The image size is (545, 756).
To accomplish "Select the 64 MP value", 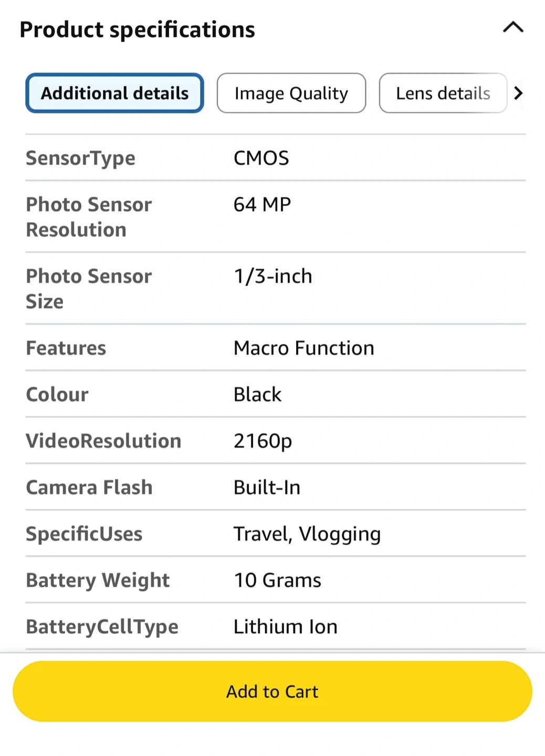I will (x=262, y=204).
